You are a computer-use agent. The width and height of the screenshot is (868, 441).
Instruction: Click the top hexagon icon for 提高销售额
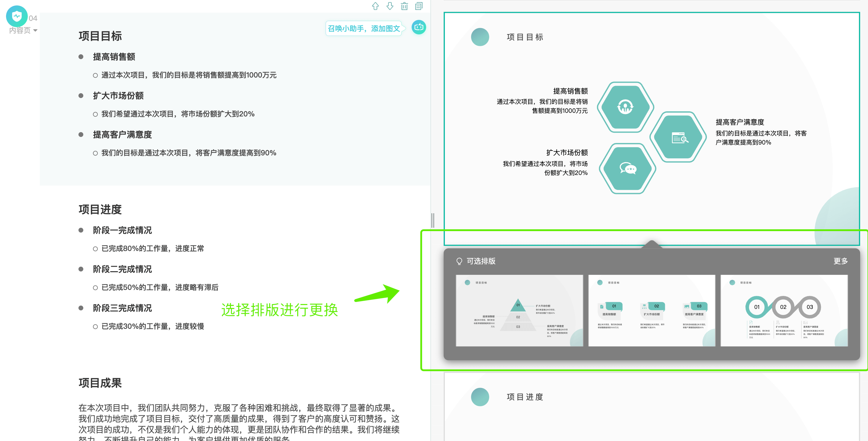(625, 107)
